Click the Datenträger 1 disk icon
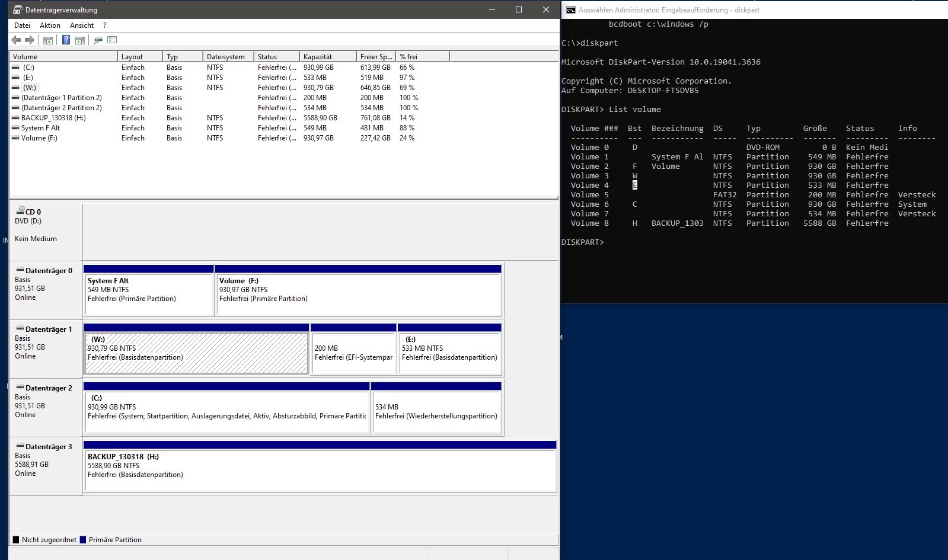The width and height of the screenshot is (948, 560). click(20, 329)
